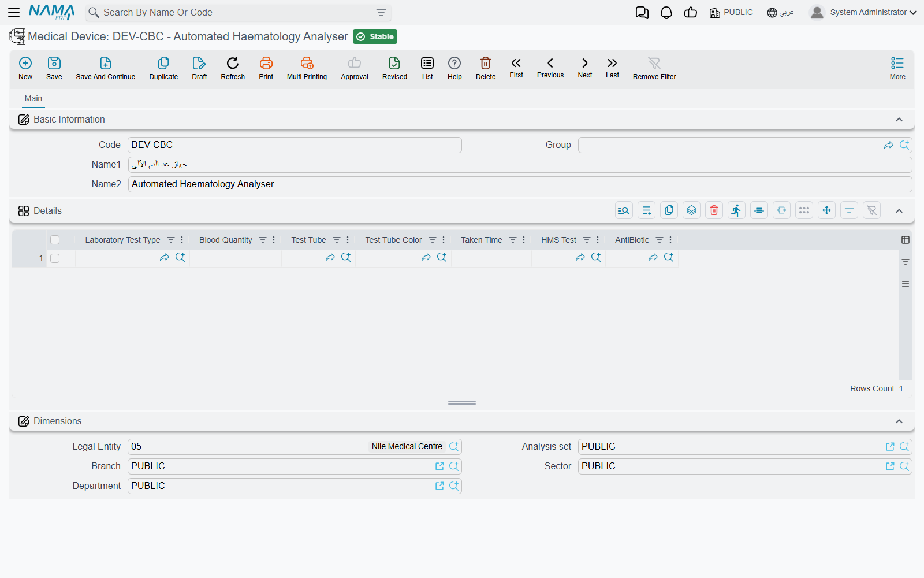Image resolution: width=924 pixels, height=578 pixels.
Task: Click the search rows icon in Details toolbar
Action: [624, 210]
